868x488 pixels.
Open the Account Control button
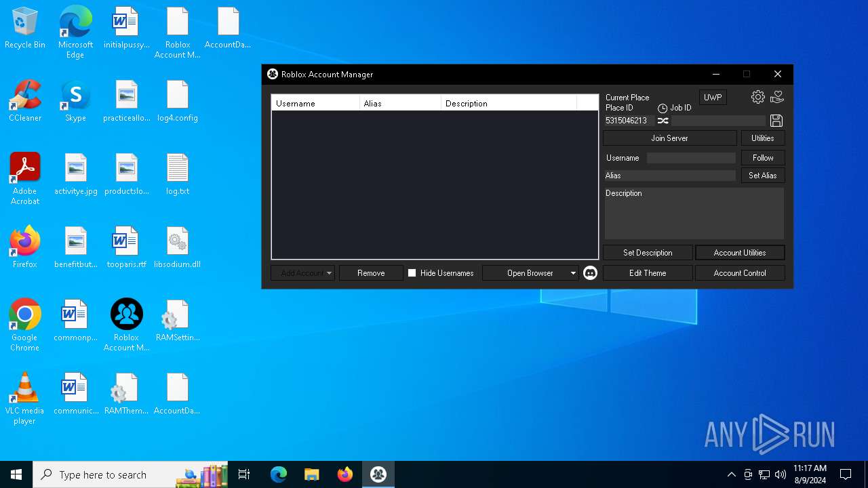pyautogui.click(x=740, y=273)
